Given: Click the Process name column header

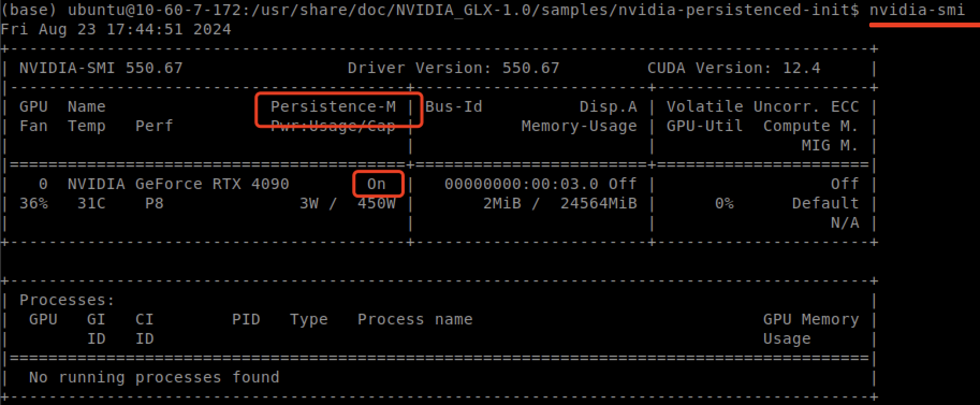Looking at the screenshot, I should [415, 320].
